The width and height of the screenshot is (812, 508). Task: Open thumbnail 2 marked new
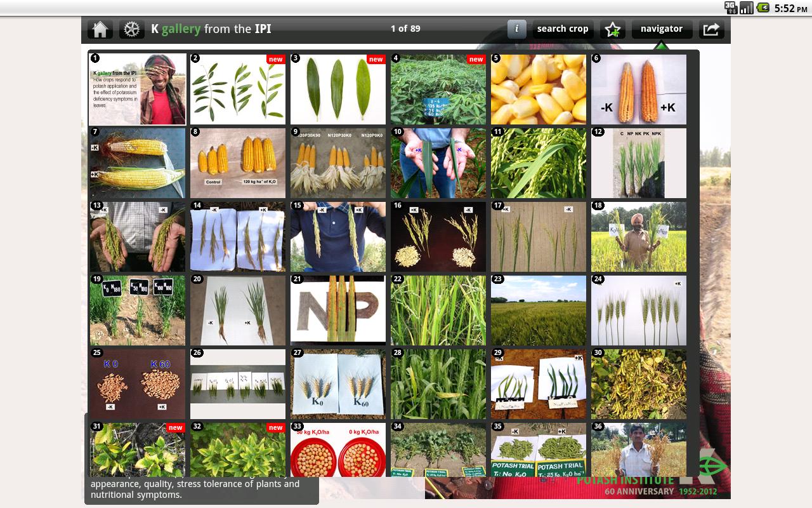(x=238, y=90)
